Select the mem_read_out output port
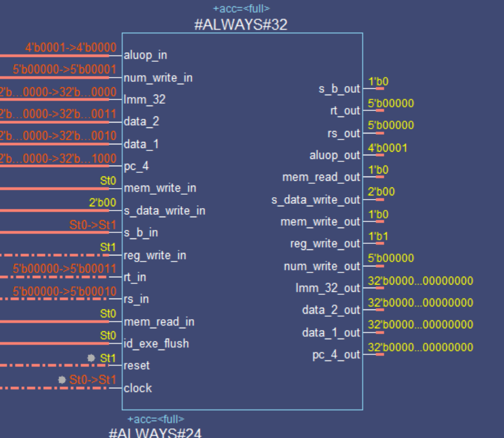The width and height of the screenshot is (504, 438). [x=321, y=177]
